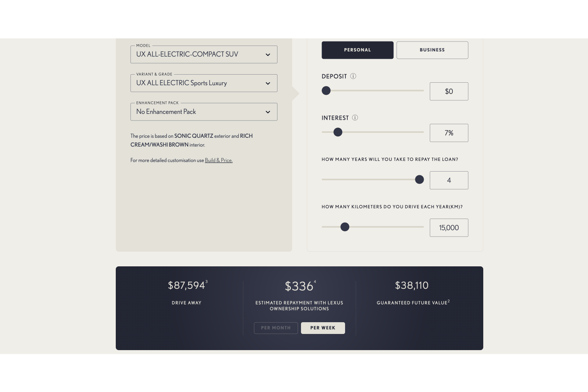Click the Guaranteed Future Value footnote 2
588x392 pixels.
[449, 301]
